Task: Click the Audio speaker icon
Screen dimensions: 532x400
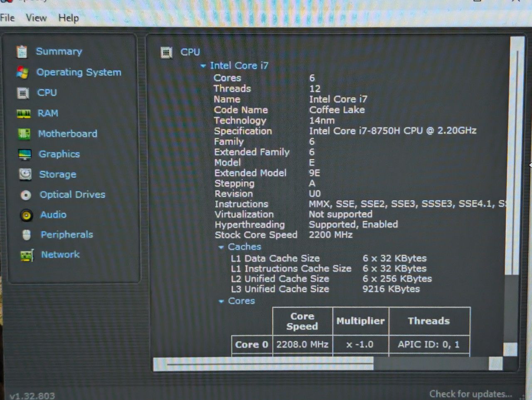Action: tap(26, 215)
